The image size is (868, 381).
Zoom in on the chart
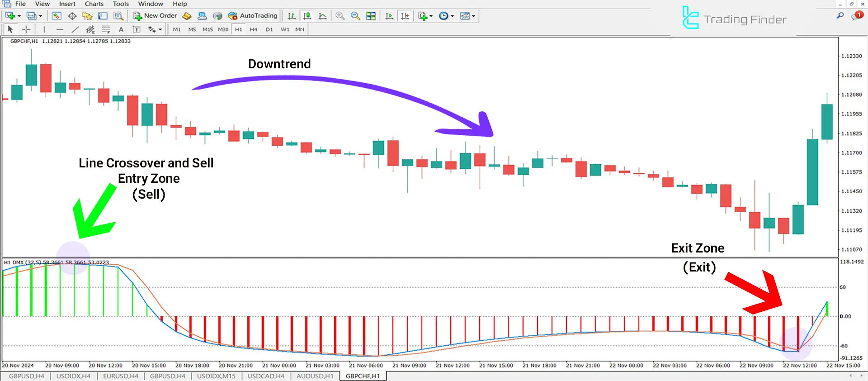(x=340, y=16)
